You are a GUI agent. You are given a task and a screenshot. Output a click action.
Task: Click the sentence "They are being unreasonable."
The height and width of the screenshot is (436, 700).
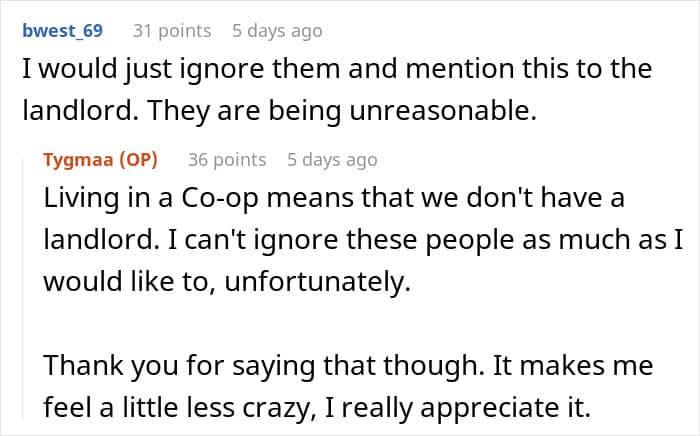378,113
